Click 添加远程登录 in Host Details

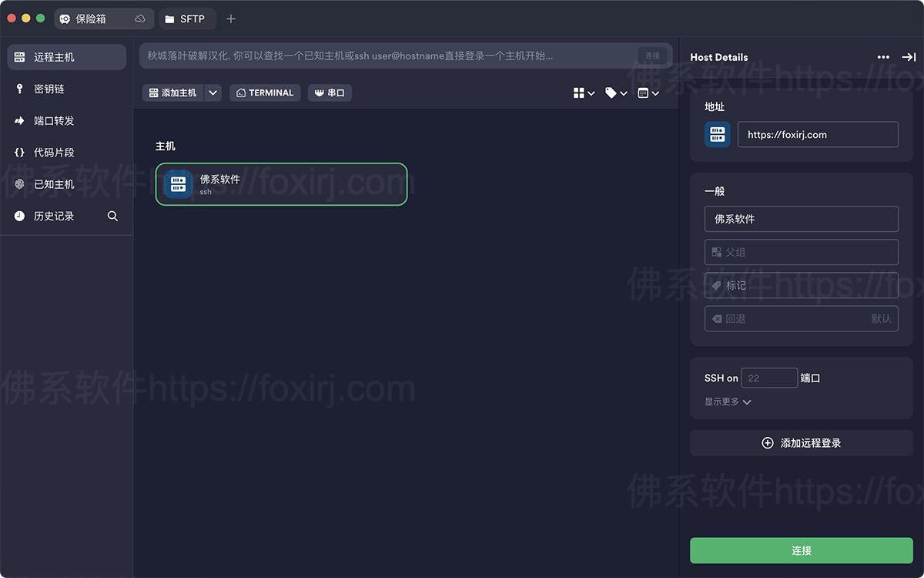point(801,442)
